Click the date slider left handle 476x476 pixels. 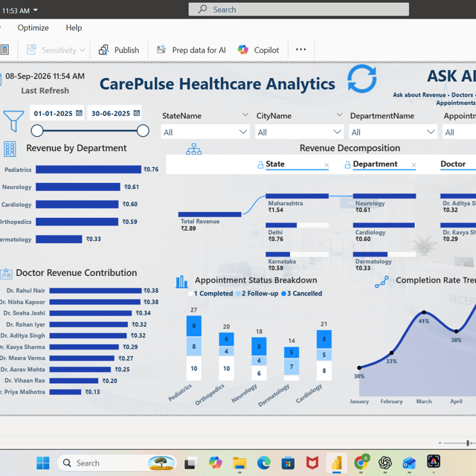37,131
